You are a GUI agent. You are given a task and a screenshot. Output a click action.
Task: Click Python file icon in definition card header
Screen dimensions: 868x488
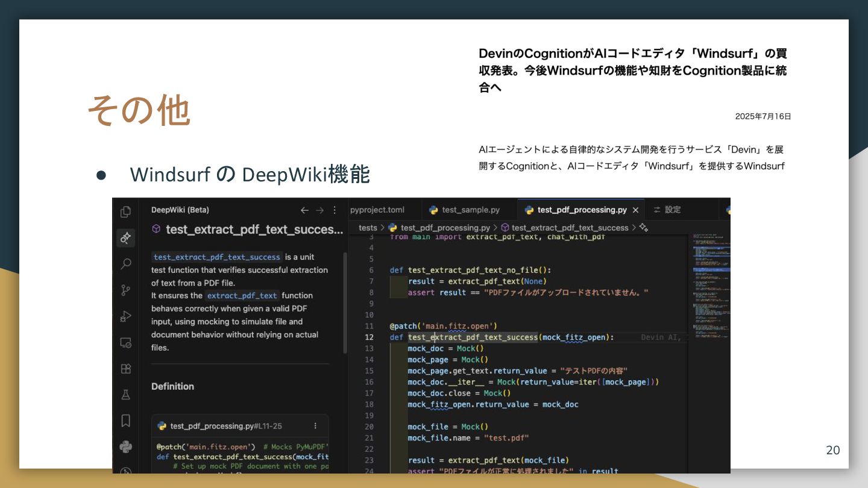pyautogui.click(x=162, y=426)
